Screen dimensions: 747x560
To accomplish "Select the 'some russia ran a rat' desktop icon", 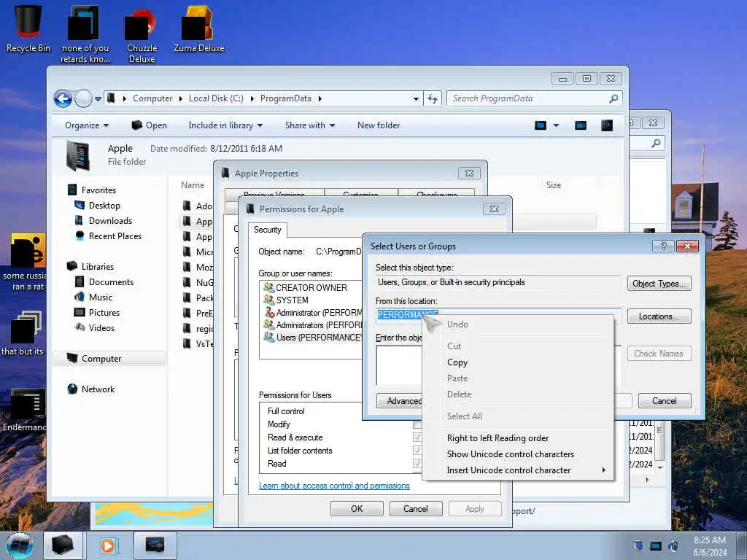I will (x=25, y=262).
